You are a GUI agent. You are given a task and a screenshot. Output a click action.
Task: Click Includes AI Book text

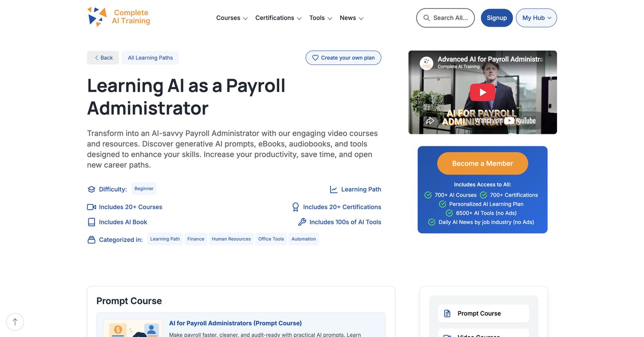[123, 222]
